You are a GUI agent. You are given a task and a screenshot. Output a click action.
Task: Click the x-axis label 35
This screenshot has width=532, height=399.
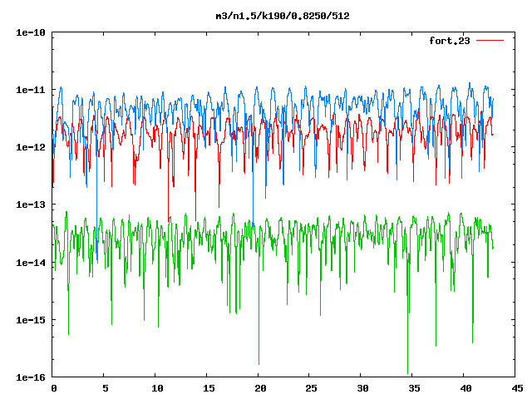[414, 388]
